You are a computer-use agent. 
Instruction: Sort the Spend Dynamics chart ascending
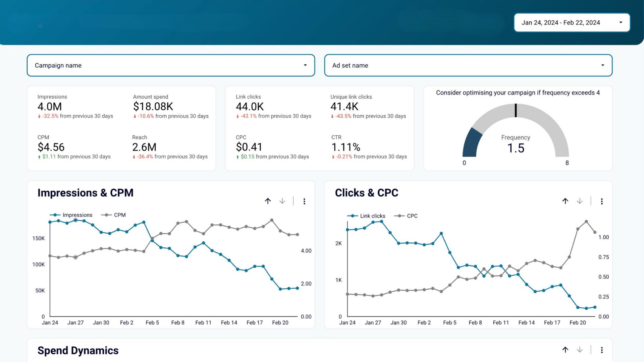click(565, 349)
